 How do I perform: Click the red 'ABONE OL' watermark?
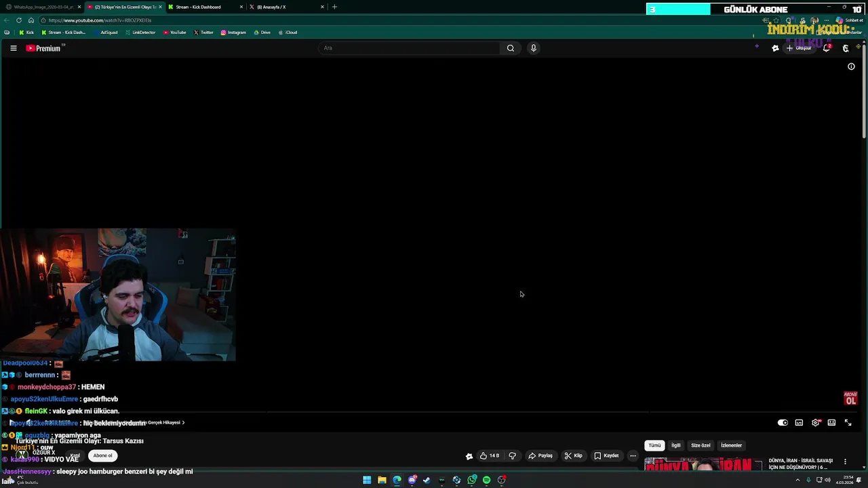[x=850, y=399]
